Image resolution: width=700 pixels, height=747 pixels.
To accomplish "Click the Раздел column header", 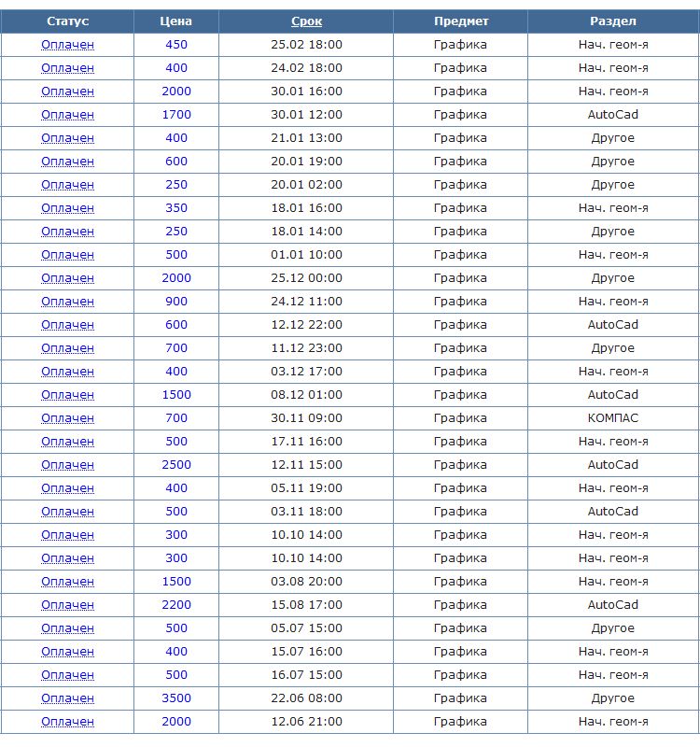I will pyautogui.click(x=613, y=21).
